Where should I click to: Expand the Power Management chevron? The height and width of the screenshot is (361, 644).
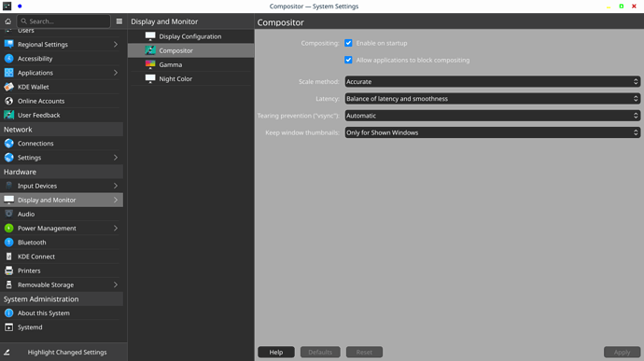tap(116, 229)
